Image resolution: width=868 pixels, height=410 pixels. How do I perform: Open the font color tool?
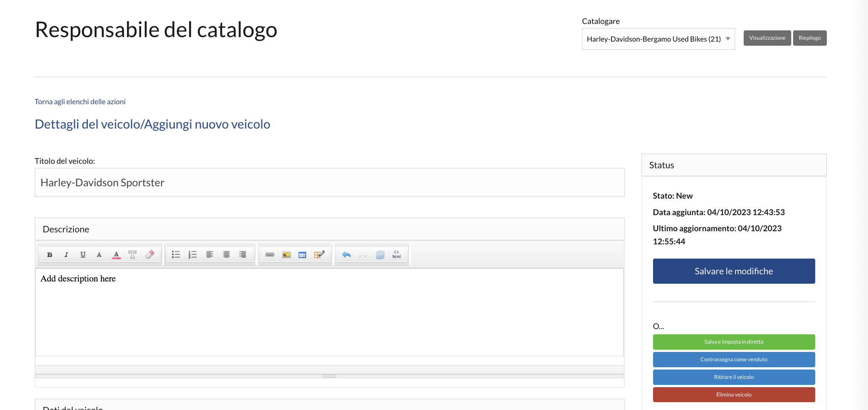pos(116,254)
